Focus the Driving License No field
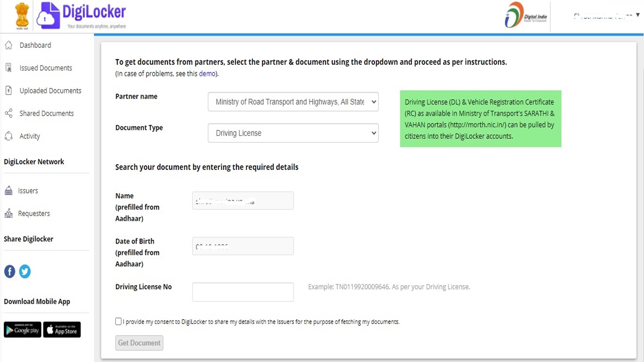 (x=243, y=292)
